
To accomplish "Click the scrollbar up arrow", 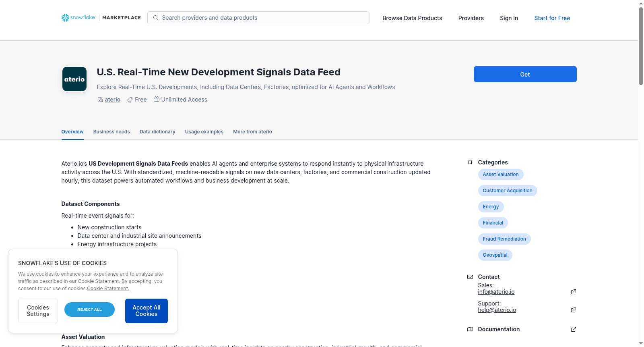I will [x=641, y=3].
